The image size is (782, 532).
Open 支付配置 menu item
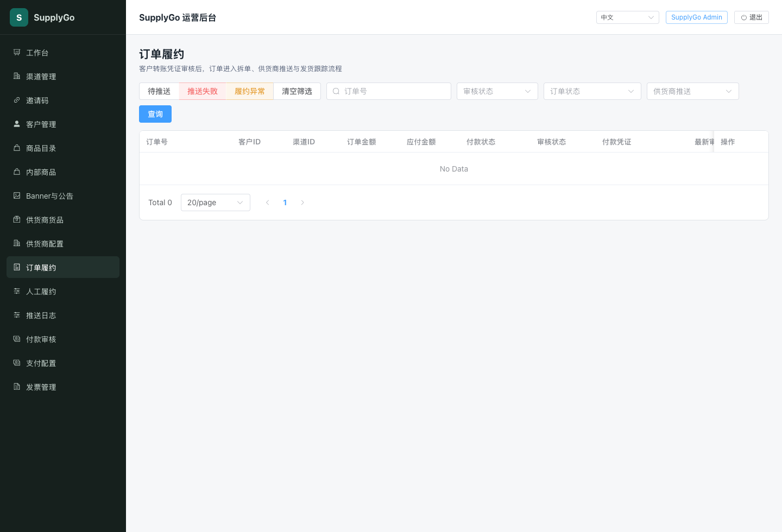(63, 363)
